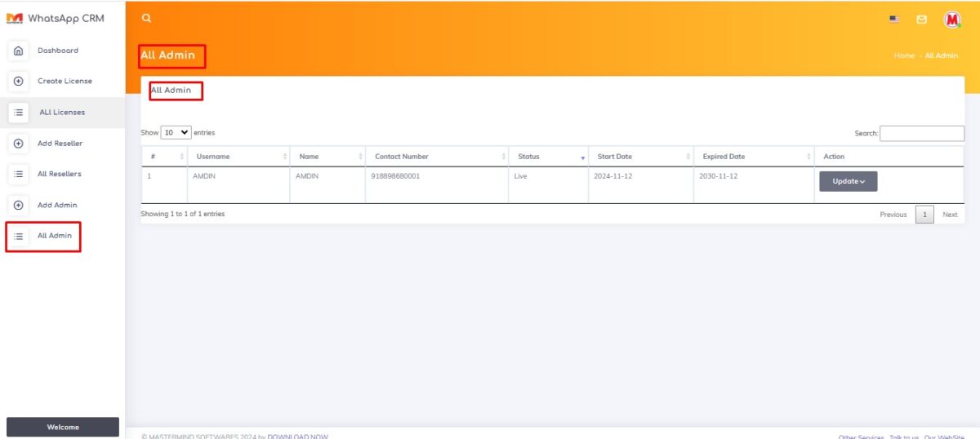Click the Home breadcrumb link

point(903,55)
